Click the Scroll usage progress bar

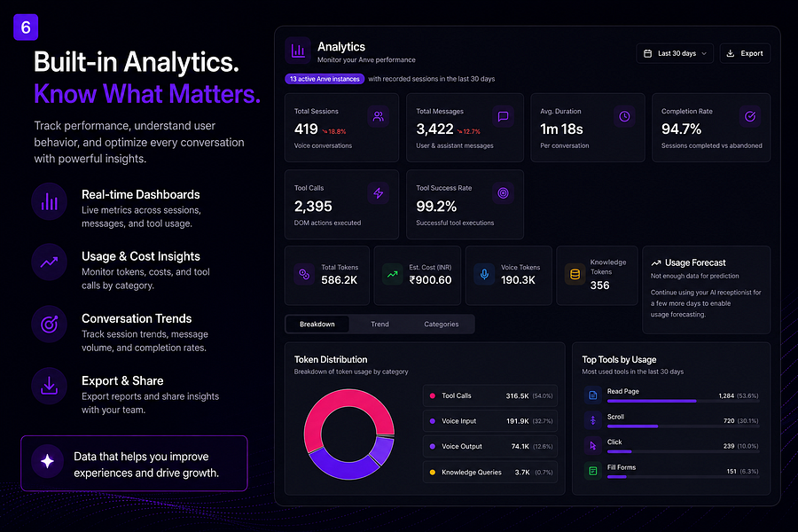pos(683,426)
